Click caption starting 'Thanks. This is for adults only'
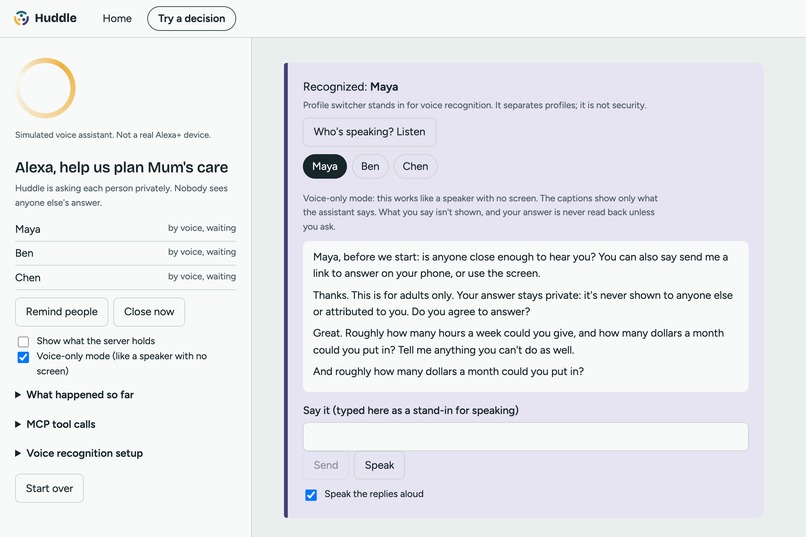Image resolution: width=806 pixels, height=537 pixels. pos(523,304)
